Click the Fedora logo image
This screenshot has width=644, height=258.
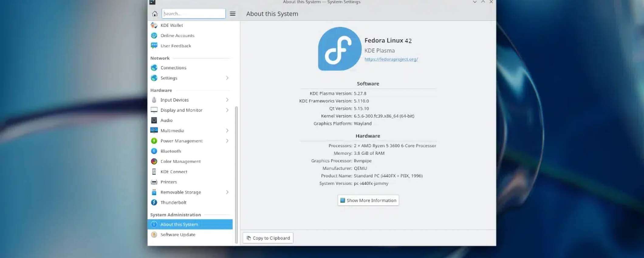point(340,49)
